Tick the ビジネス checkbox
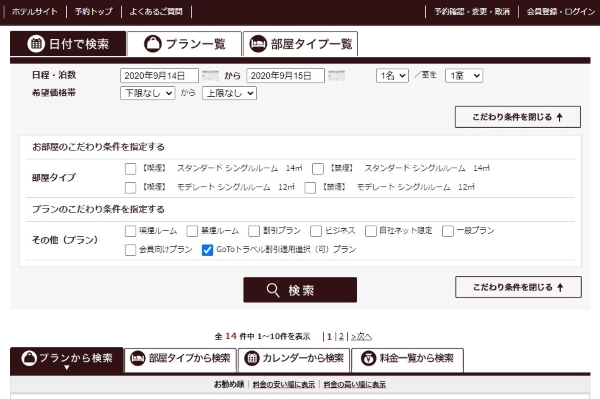Screen dimensions: 600x399 pyautogui.click(x=316, y=231)
